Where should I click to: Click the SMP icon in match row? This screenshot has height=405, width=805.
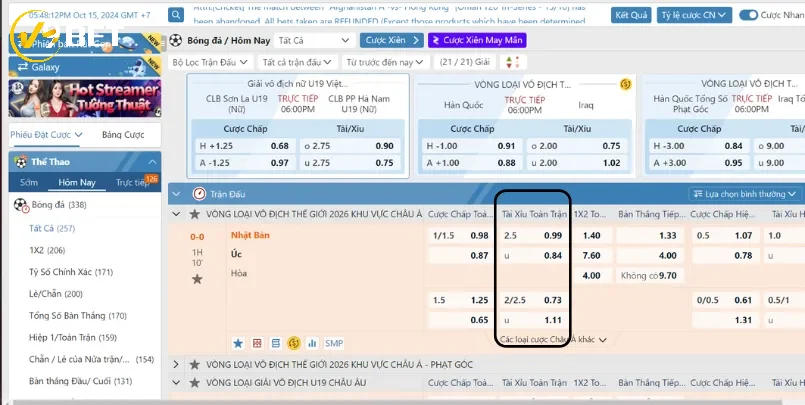click(334, 343)
